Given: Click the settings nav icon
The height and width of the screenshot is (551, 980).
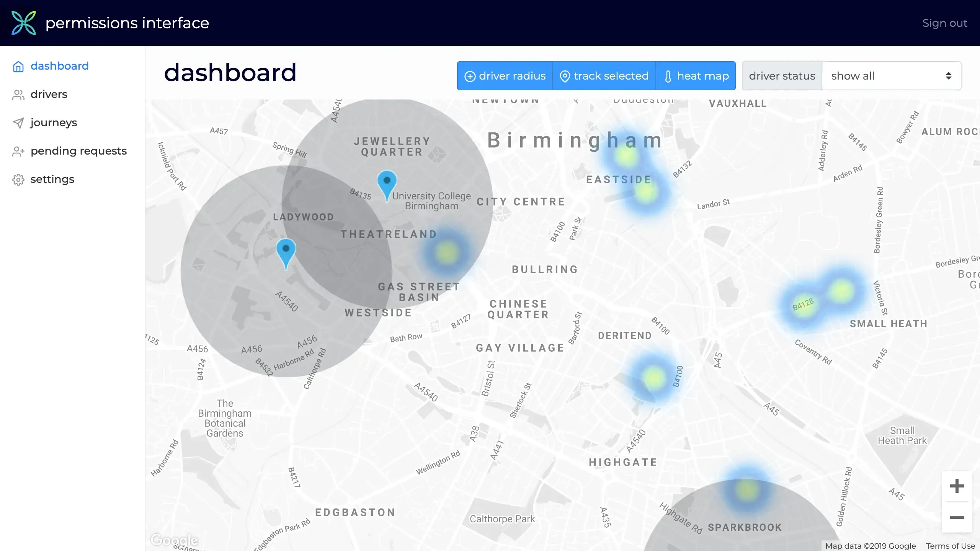Looking at the screenshot, I should tap(18, 179).
